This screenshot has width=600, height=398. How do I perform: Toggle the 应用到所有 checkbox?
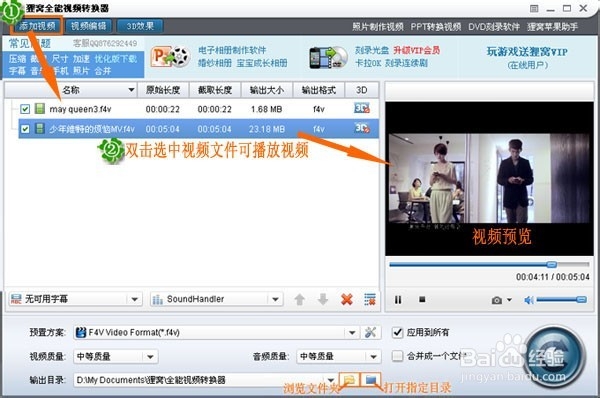(x=398, y=332)
